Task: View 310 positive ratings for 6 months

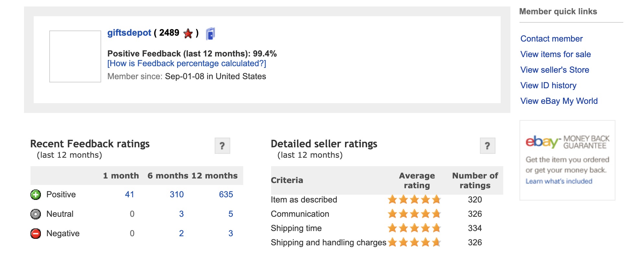Action: tap(177, 195)
